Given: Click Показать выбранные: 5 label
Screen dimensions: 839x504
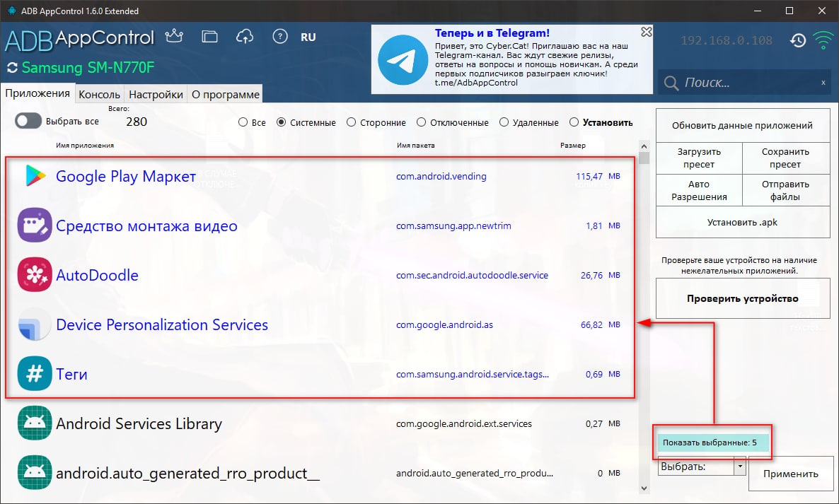Looking at the screenshot, I should click(x=712, y=443).
